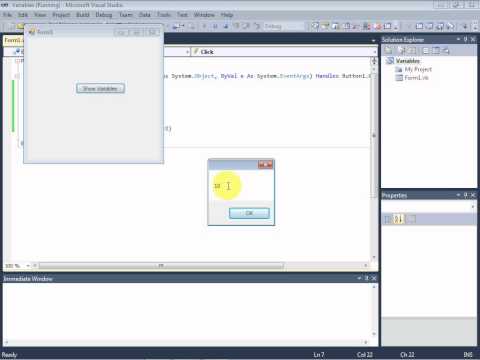Stop debugging with the stop icon

pyautogui.click(x=226, y=26)
